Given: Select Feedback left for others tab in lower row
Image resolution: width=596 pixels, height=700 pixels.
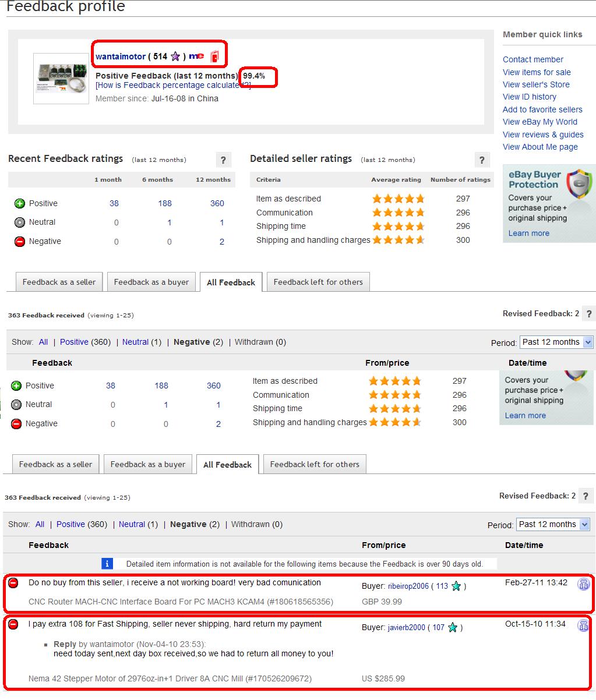Looking at the screenshot, I should 315,464.
